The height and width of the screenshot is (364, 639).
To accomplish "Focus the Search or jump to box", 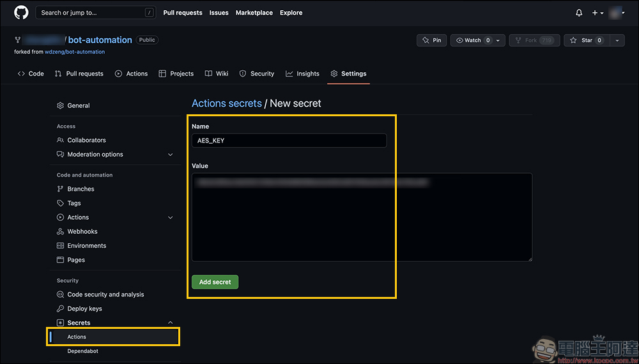I will tap(96, 13).
